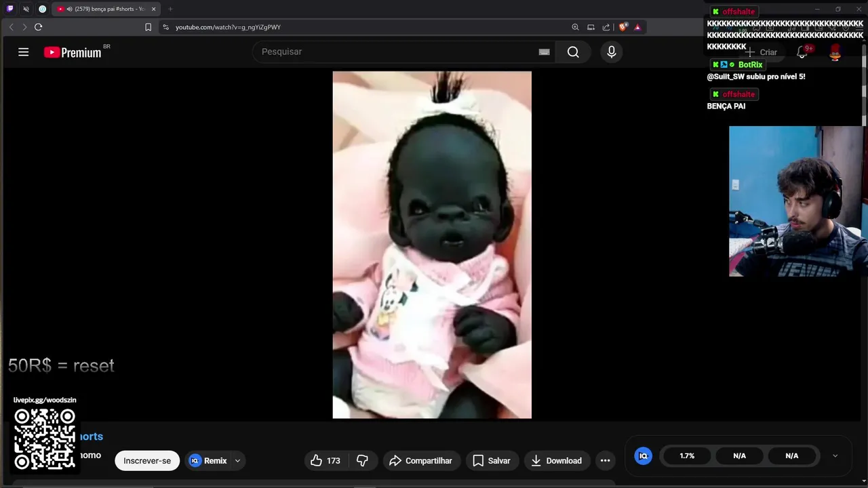Click the #shorts hashtag link

click(x=91, y=436)
